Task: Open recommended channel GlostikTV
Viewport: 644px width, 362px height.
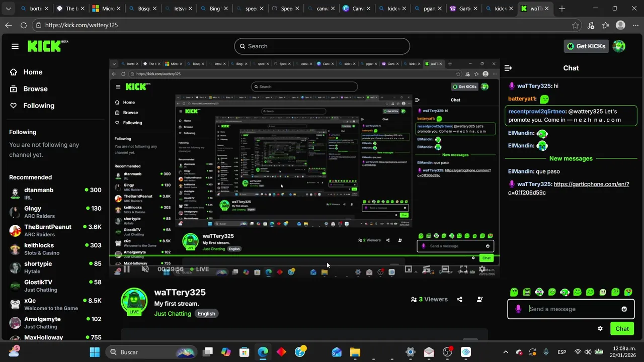Action: point(55,286)
